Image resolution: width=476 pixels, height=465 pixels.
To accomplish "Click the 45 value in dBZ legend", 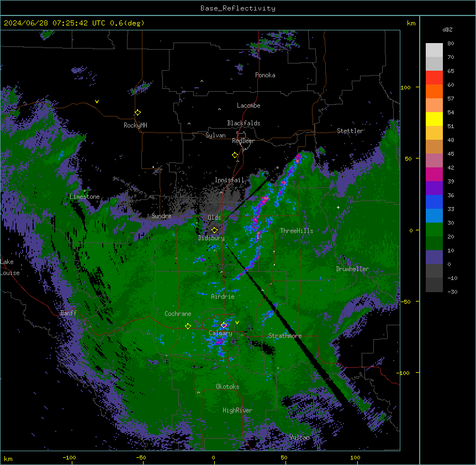I will pos(451,154).
